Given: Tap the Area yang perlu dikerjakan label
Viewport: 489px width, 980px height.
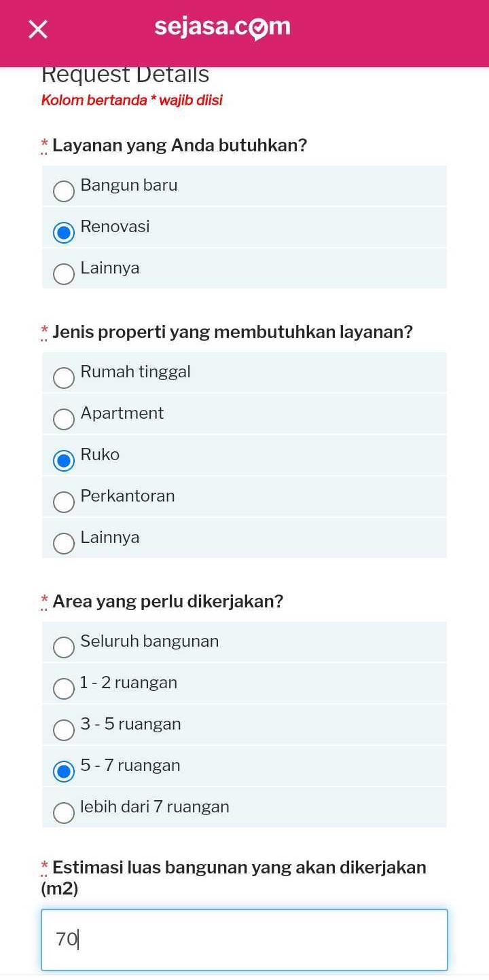Looking at the screenshot, I should [x=167, y=601].
